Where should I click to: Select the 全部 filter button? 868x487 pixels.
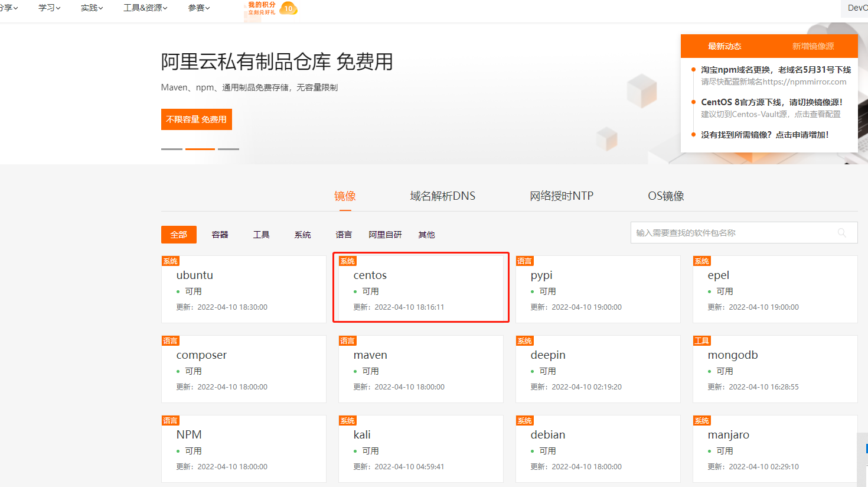coord(179,235)
